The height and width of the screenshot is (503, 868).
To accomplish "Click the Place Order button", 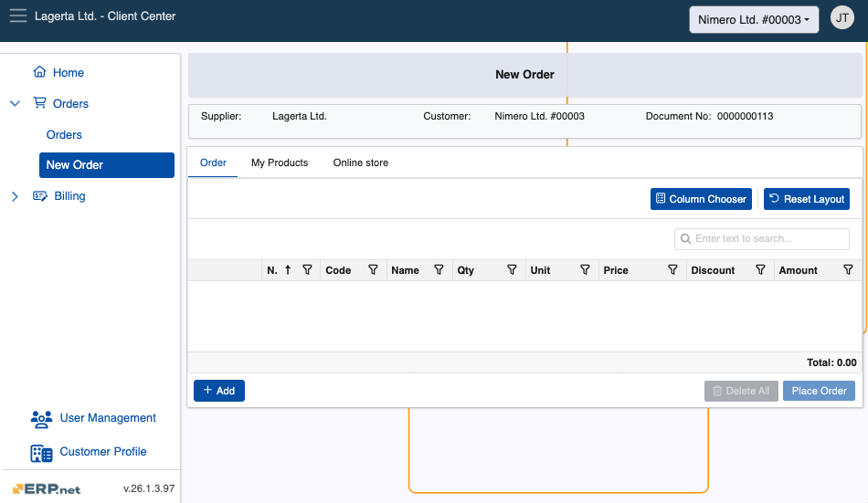I will (x=819, y=391).
